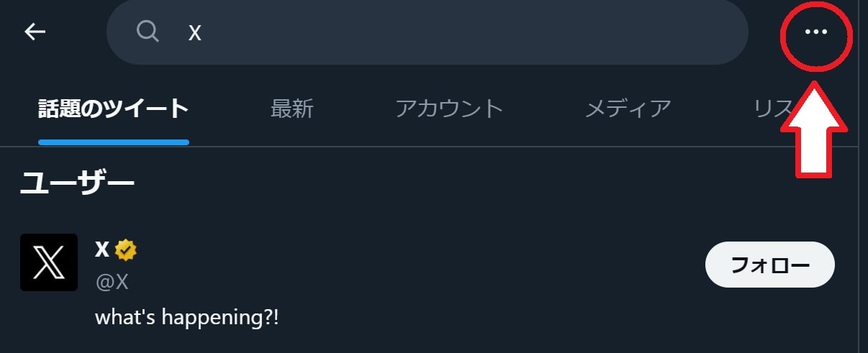The height and width of the screenshot is (353, 868).
Task: Click the bold X display name
Action: [102, 249]
